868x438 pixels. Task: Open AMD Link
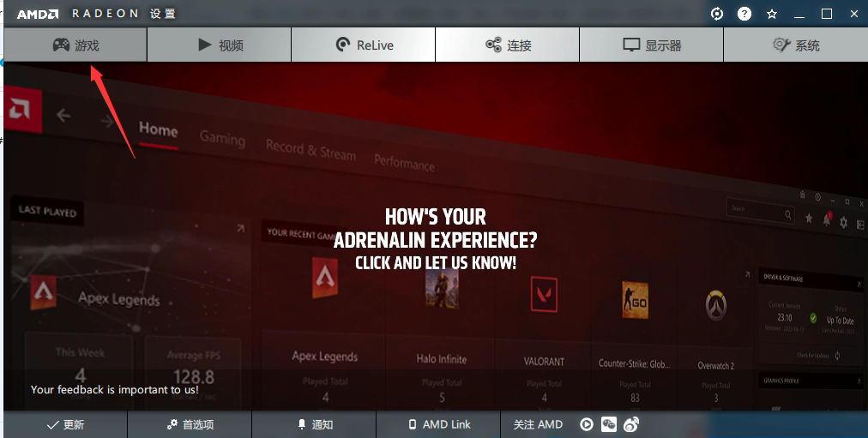pyautogui.click(x=438, y=424)
